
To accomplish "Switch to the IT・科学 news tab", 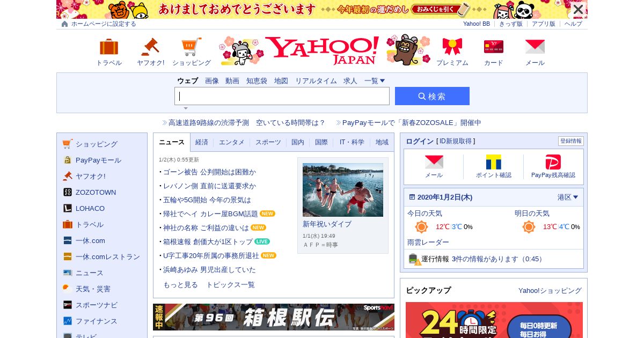I will pyautogui.click(x=352, y=142).
